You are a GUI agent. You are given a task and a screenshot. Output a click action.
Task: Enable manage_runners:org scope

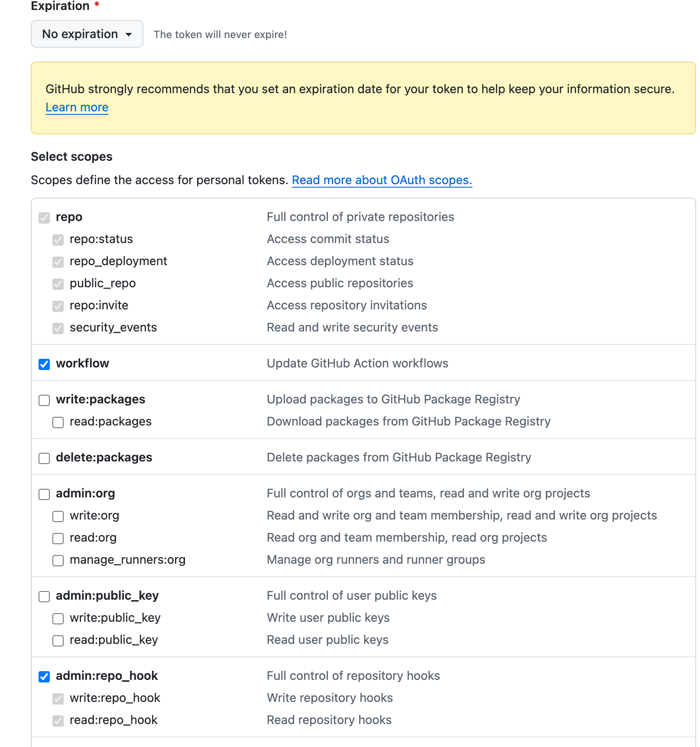[x=58, y=560]
